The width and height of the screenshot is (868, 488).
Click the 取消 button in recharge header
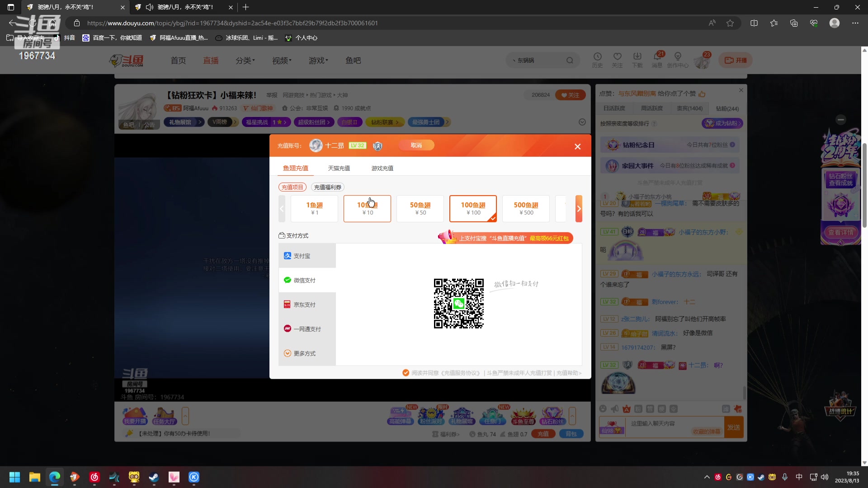[x=416, y=145]
